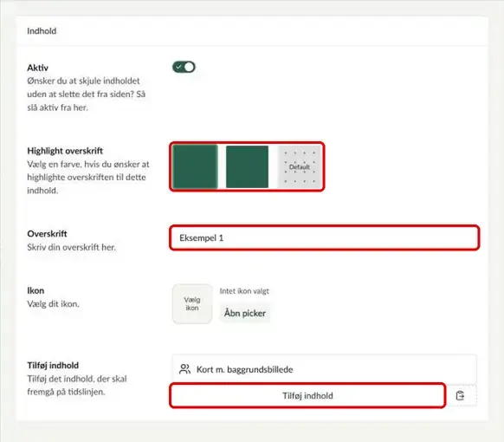Click the clipboard paste icon next to Tilføj indhold
Image resolution: width=504 pixels, height=442 pixels.
[x=461, y=396]
